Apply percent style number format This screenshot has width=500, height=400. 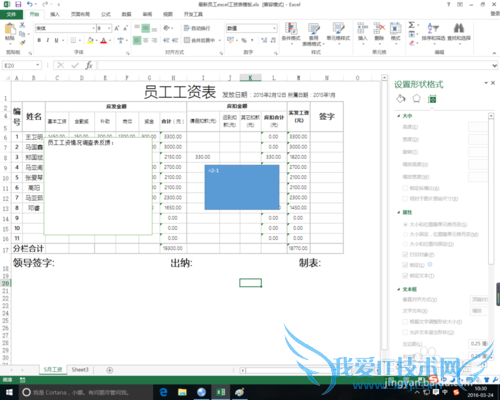244,40
